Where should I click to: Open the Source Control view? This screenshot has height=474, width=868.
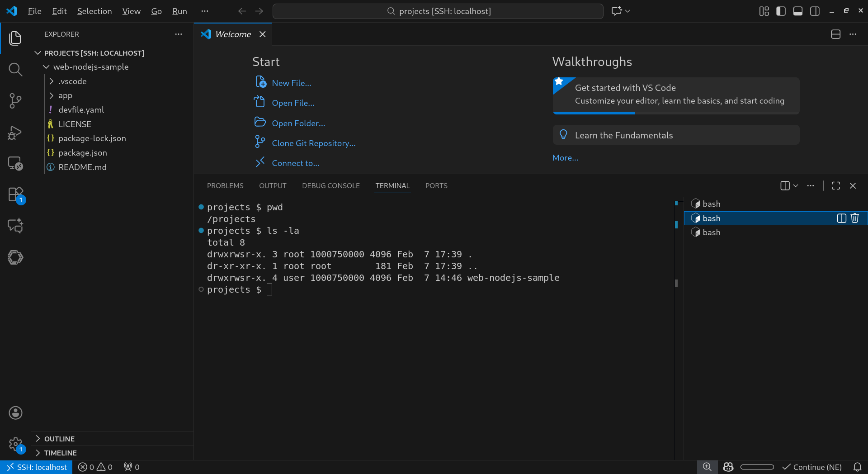coord(15,101)
